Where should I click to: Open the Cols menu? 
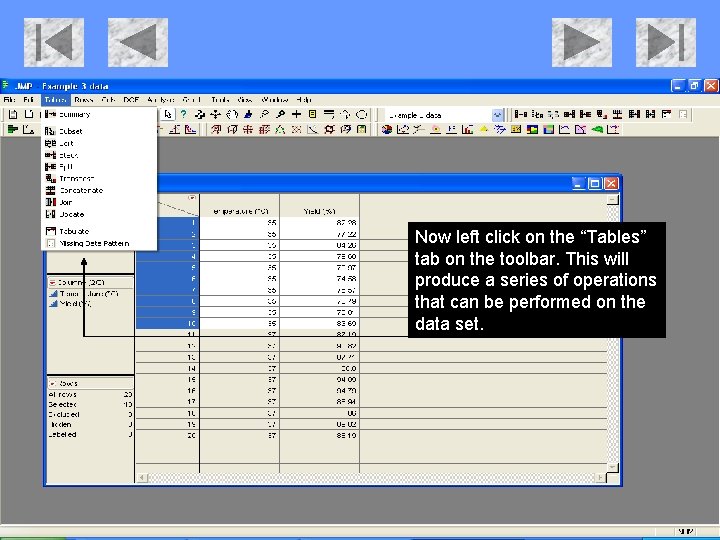point(108,100)
